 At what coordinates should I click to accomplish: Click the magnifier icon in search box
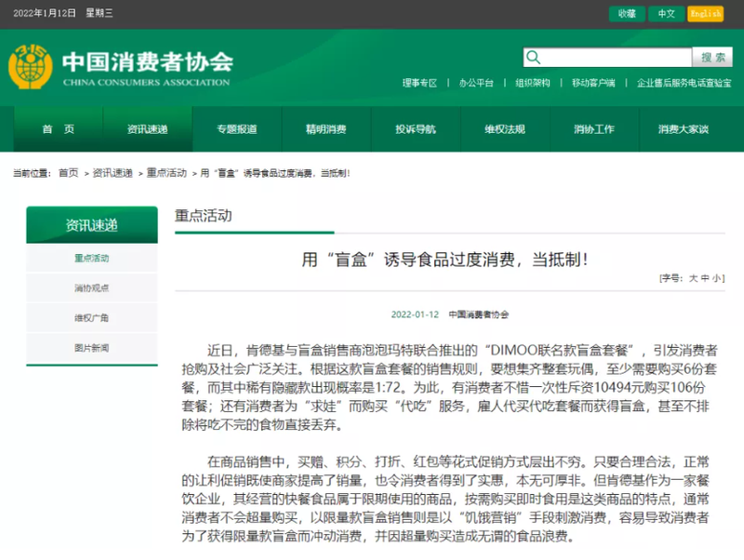click(533, 58)
